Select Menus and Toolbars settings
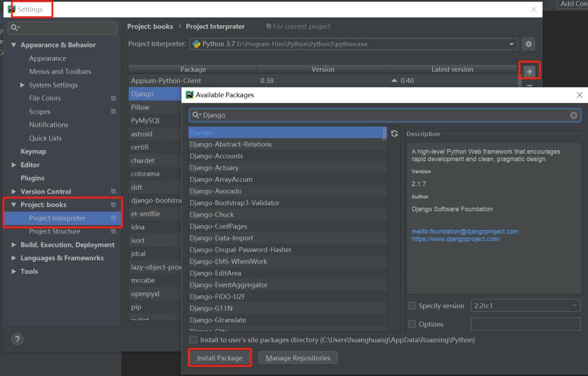588x376 pixels. [60, 72]
